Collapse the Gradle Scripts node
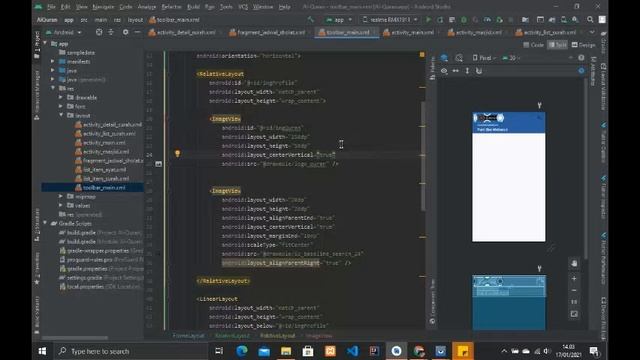Screen dimensions: 640x360 [45, 223]
